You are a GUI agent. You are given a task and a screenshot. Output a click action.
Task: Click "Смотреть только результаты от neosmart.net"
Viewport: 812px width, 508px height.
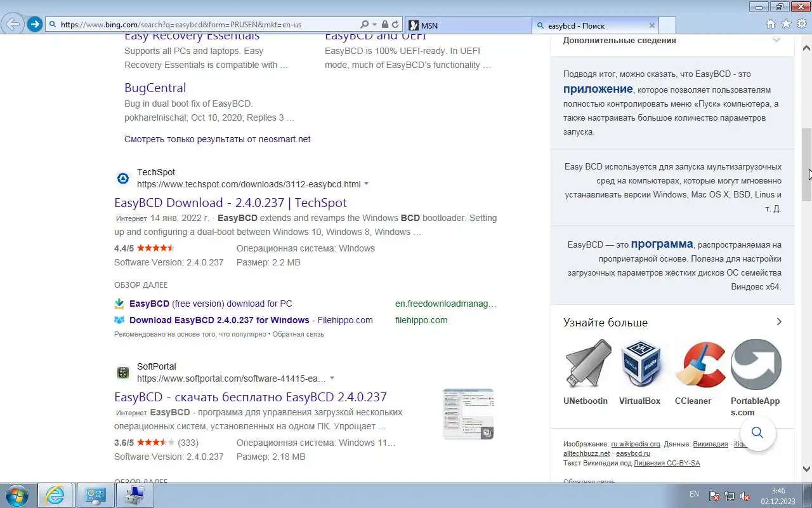click(x=217, y=139)
